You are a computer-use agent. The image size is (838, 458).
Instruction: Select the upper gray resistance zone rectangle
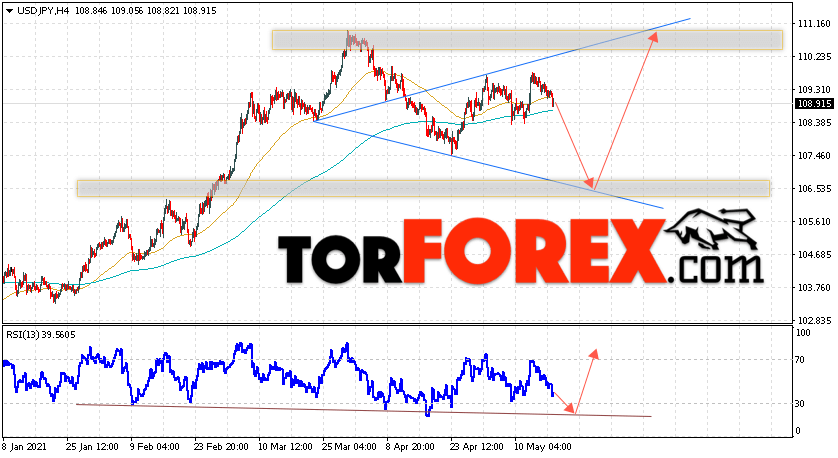coord(527,40)
